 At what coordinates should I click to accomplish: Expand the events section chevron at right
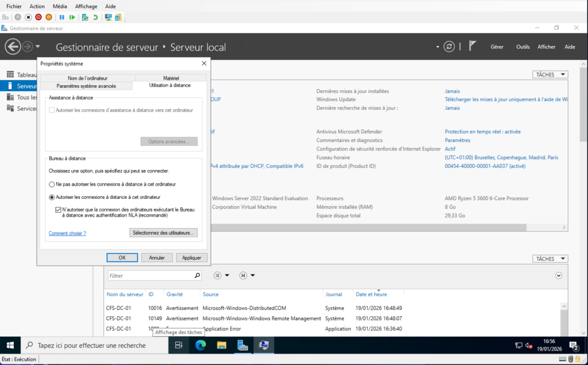tap(559, 276)
